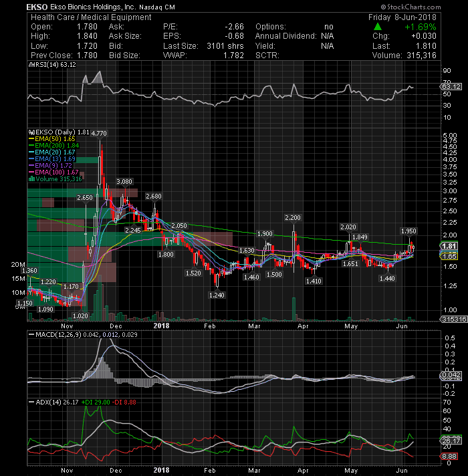Click the 1.410 April low label
468x476 pixels.
point(314,281)
